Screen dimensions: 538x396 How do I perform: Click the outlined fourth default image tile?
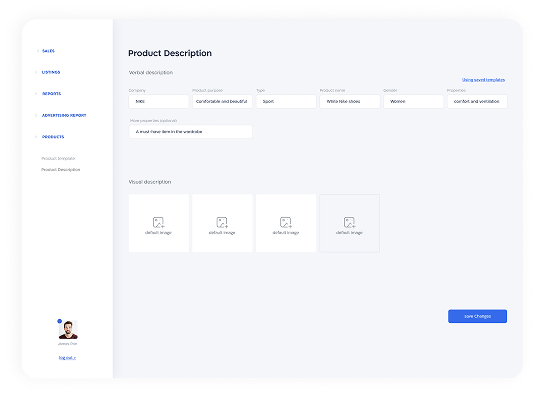[350, 223]
